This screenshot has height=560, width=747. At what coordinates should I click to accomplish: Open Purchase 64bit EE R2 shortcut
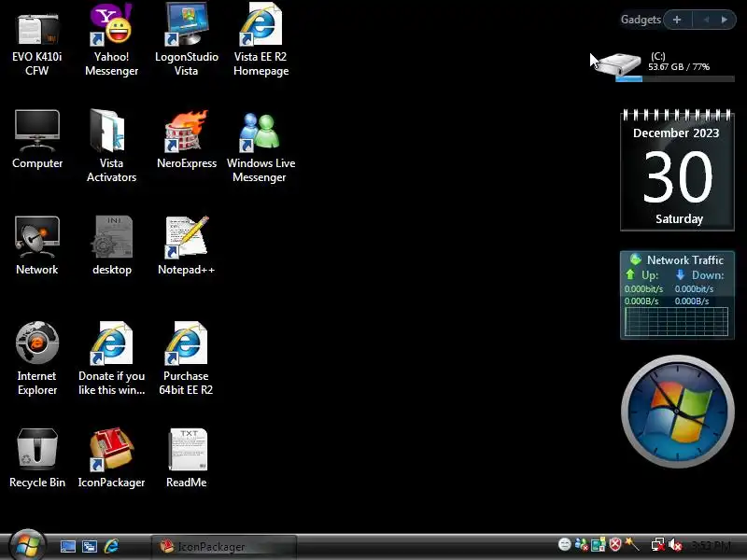(x=186, y=358)
